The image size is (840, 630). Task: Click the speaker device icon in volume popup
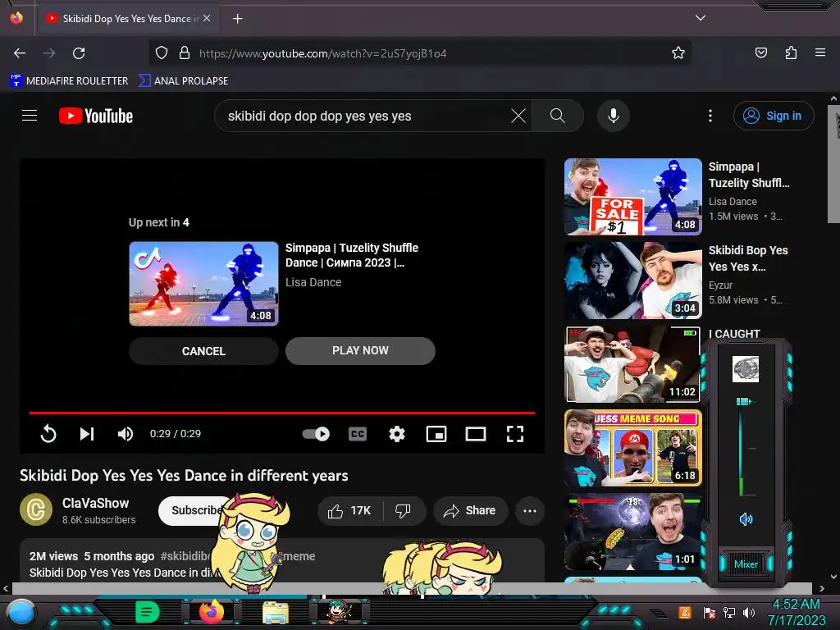coord(746,369)
